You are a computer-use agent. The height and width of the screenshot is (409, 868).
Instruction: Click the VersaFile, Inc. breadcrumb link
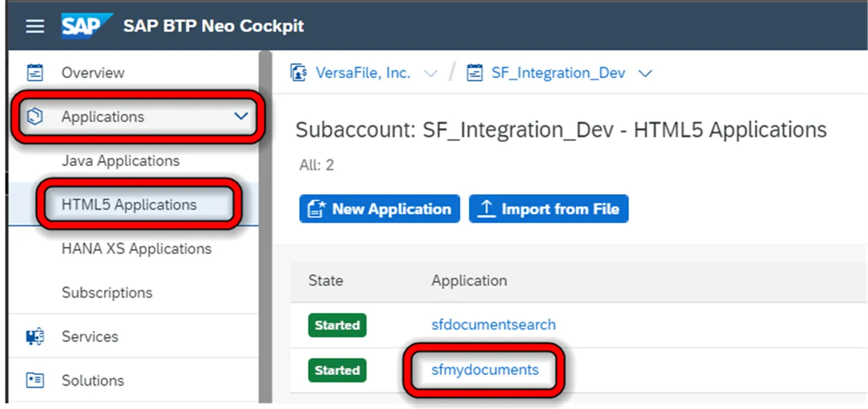tap(363, 73)
